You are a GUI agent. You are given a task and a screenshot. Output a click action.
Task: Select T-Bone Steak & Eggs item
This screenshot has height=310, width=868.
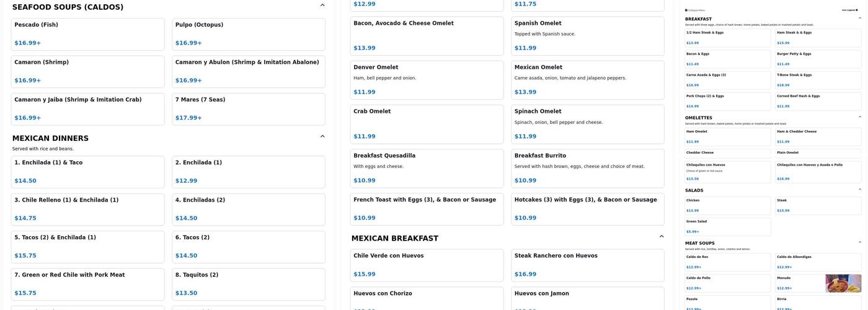[x=818, y=80]
